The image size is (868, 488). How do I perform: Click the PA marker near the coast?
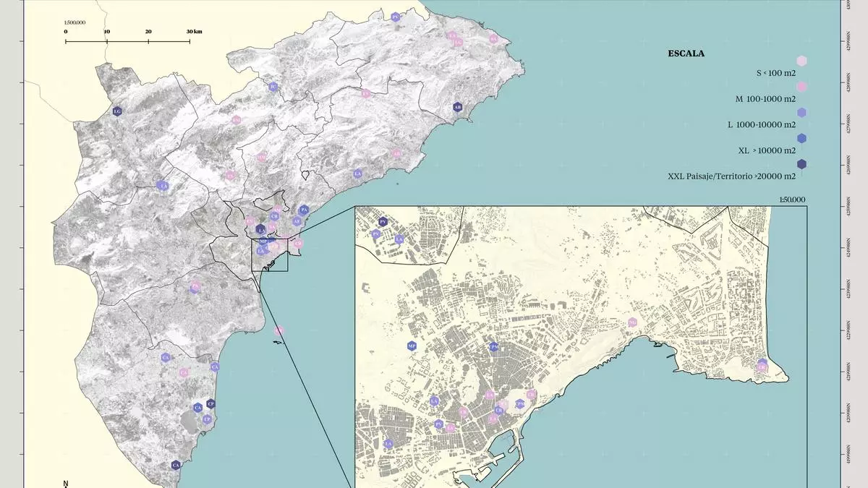coord(304,210)
